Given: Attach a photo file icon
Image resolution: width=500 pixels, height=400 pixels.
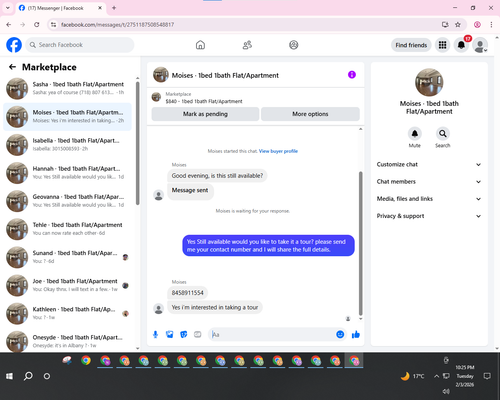Looking at the screenshot, I should tap(170, 334).
